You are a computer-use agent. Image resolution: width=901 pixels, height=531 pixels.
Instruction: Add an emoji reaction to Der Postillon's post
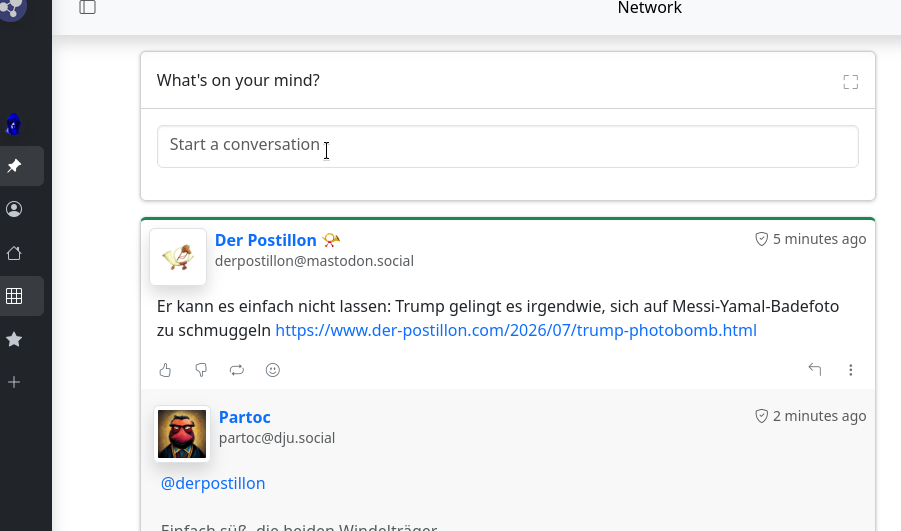[x=273, y=370]
